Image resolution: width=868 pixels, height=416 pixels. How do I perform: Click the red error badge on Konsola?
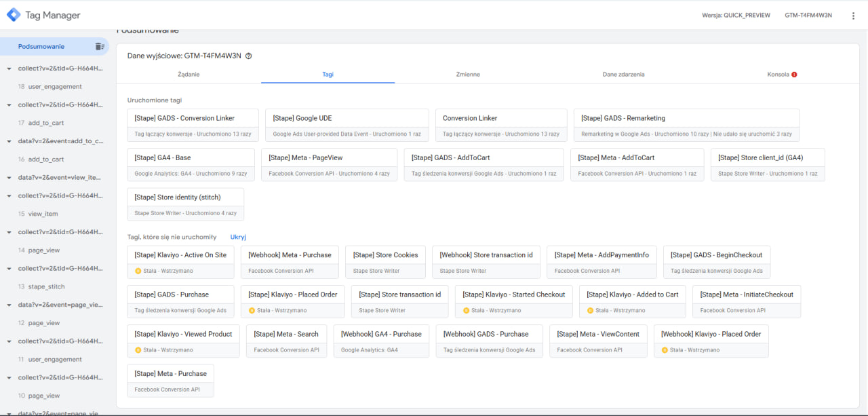point(794,75)
